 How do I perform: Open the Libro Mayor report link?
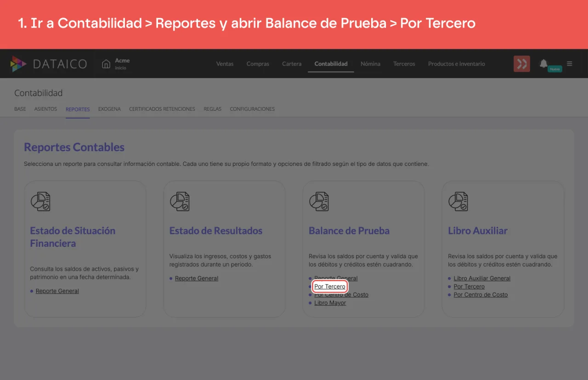(330, 303)
